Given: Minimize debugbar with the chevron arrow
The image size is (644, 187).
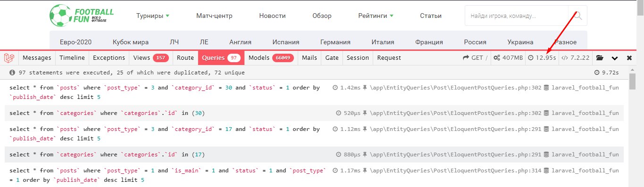Looking at the screenshot, I should point(614,58).
